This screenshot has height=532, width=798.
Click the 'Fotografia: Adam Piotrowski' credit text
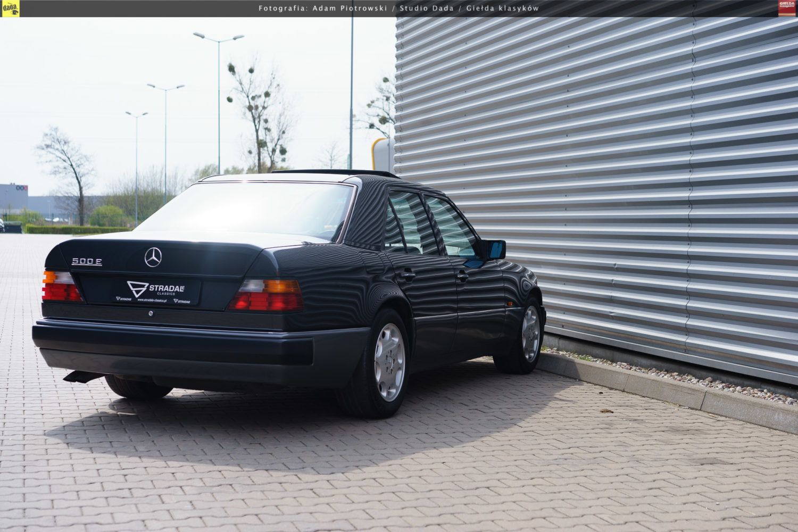pyautogui.click(x=322, y=9)
